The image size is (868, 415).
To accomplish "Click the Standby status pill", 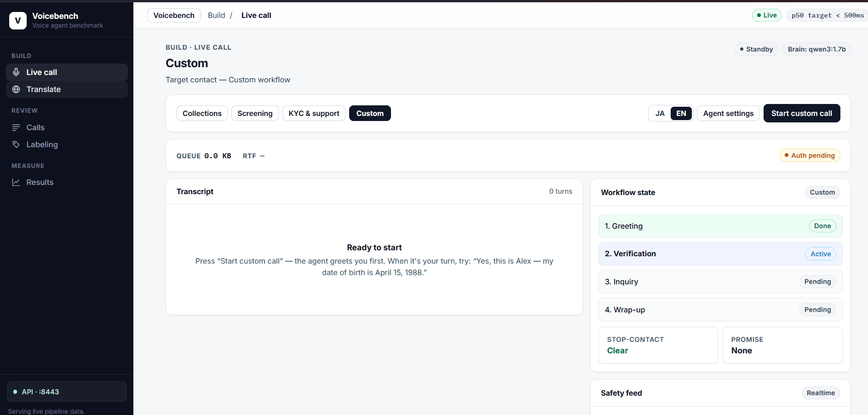I will pos(756,49).
